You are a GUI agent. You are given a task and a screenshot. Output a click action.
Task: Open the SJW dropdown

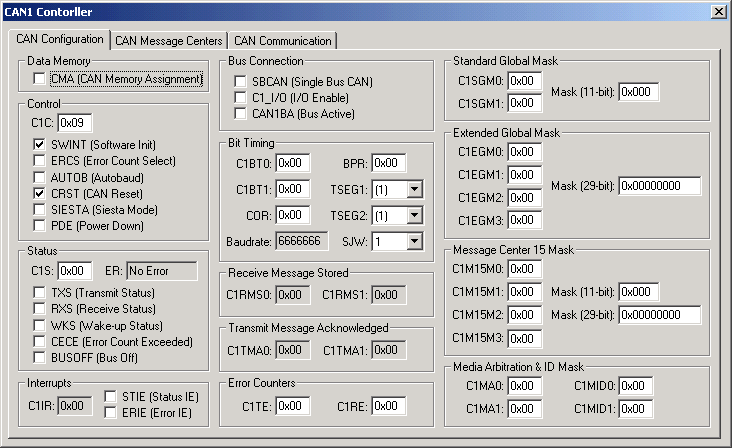pyautogui.click(x=414, y=241)
